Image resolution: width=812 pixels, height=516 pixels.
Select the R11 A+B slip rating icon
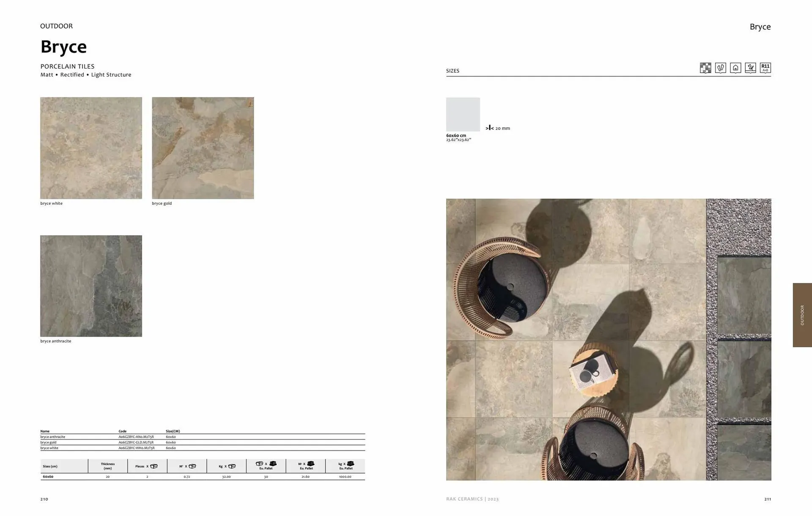pos(765,68)
